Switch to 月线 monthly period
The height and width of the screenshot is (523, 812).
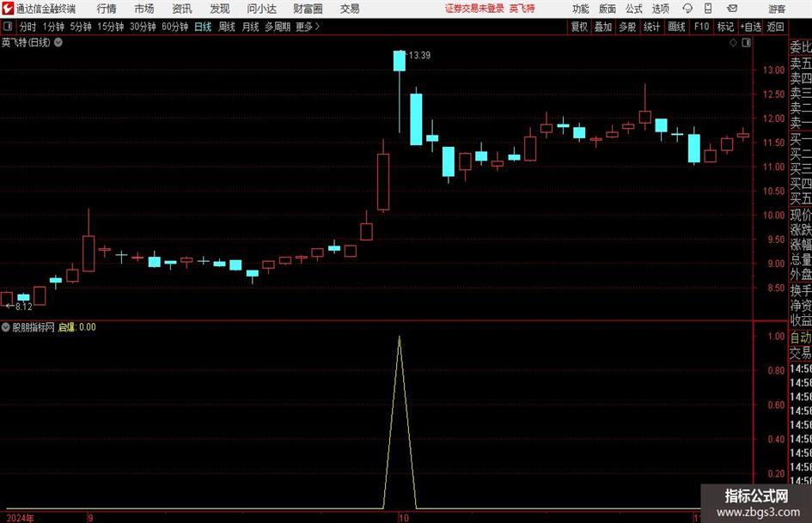[x=251, y=27]
